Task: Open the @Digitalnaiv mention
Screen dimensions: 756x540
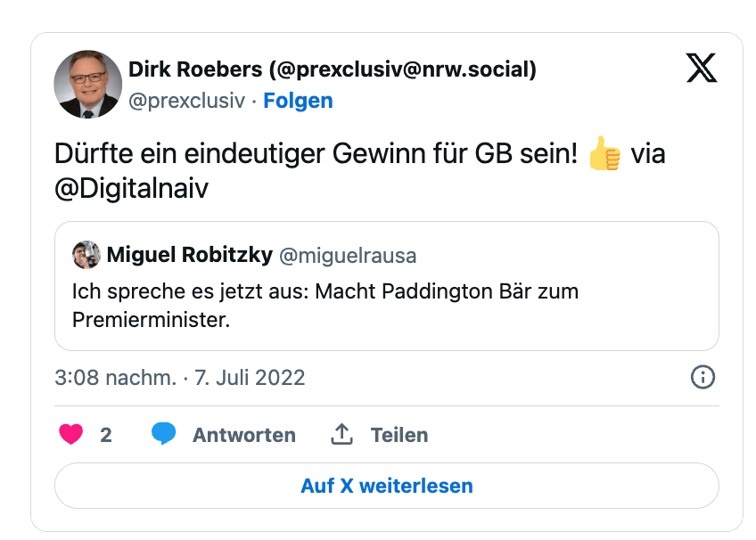Action: point(131,189)
